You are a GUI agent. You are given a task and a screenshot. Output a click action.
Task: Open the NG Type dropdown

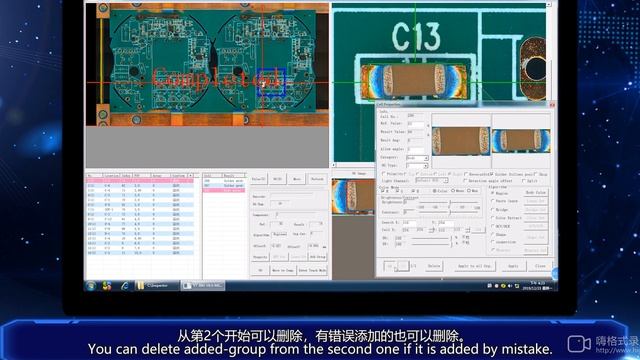click(426, 166)
